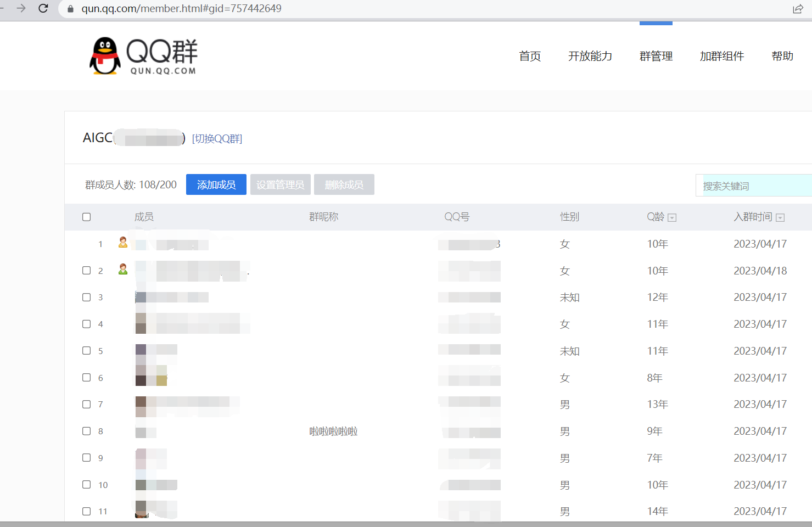This screenshot has width=812, height=527.
Task: Sort by Q龄 using dropdown arrow
Action: [672, 217]
